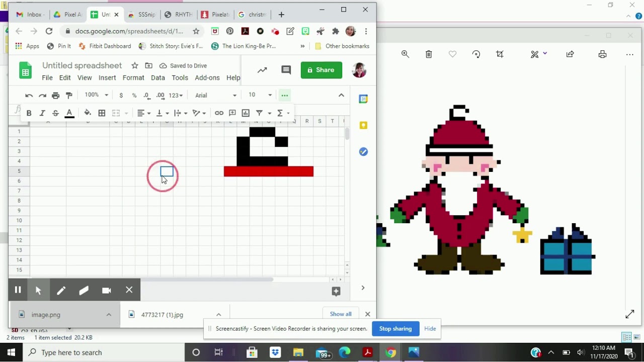Toggle the Screencastify webcam camera
Screen dimensions: 644x362
click(x=107, y=290)
